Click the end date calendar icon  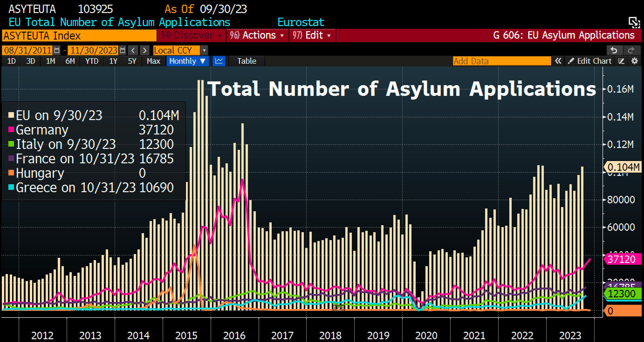[x=122, y=50]
